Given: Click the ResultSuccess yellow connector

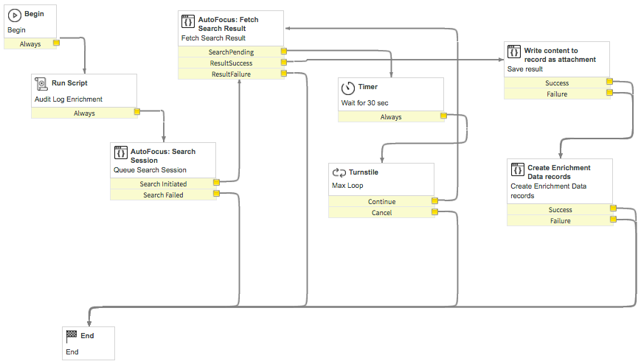Looking at the screenshot, I should point(284,63).
